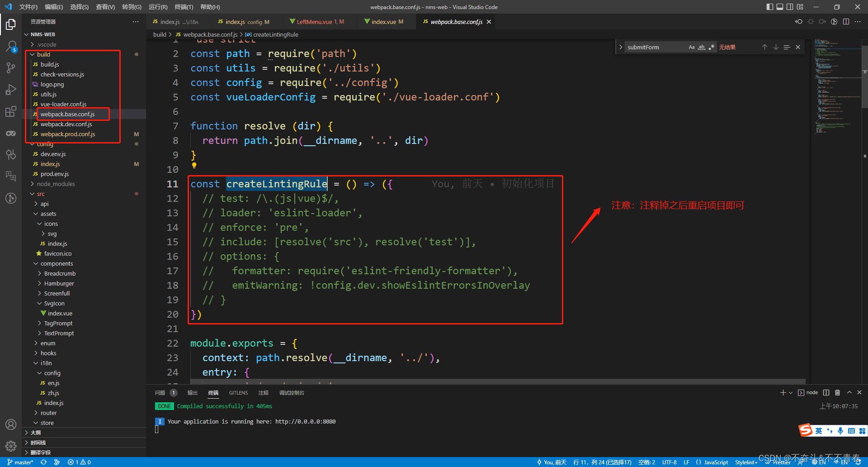The image size is (868, 467).
Task: Maximize the terminal panel size
Action: pos(849,393)
